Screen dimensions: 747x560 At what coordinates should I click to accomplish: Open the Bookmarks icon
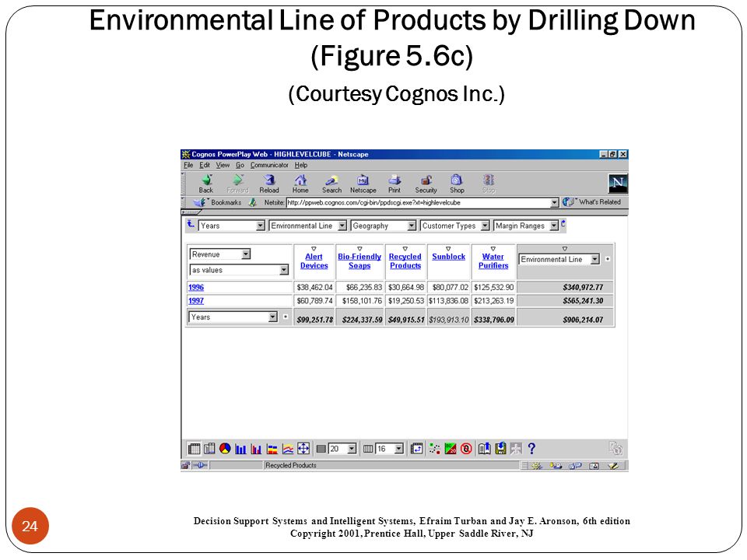200,202
